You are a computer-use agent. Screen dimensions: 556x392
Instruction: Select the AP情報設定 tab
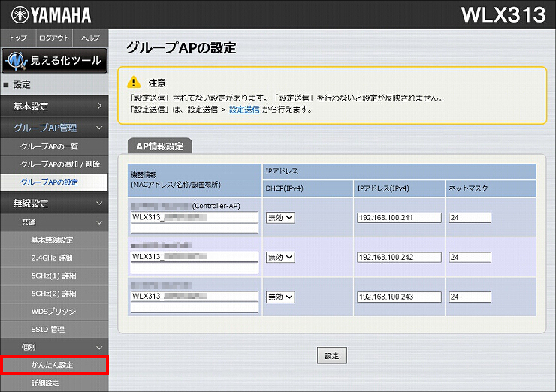pos(160,146)
